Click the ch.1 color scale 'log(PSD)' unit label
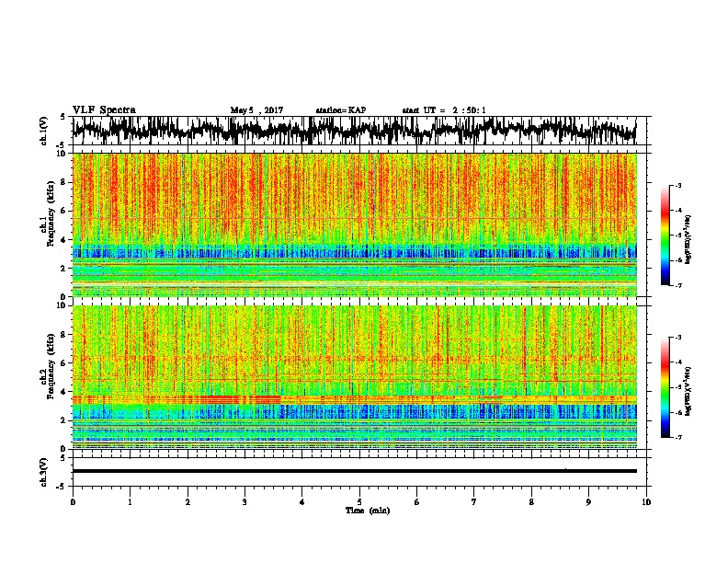The width and height of the screenshot is (728, 563). 688,240
